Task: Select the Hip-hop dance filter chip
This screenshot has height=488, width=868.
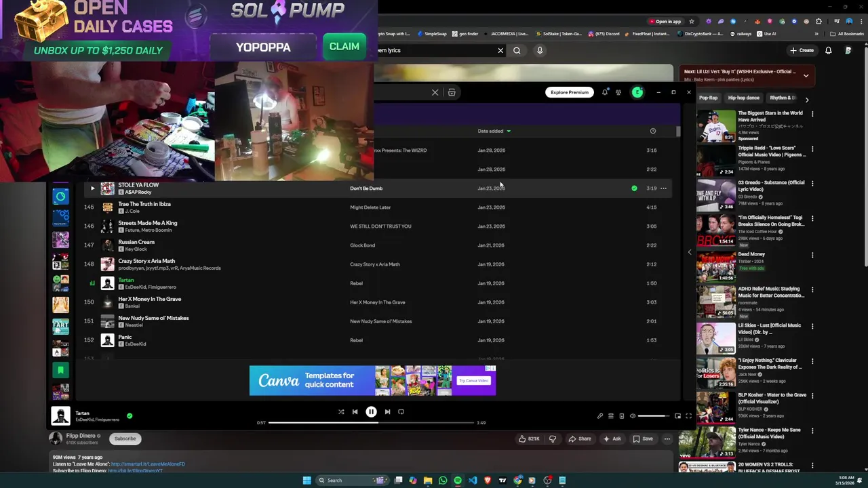Action: click(x=743, y=98)
